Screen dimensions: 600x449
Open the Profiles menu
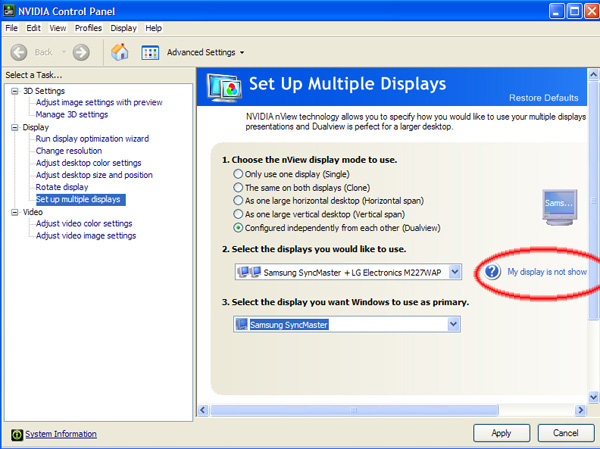(88, 28)
